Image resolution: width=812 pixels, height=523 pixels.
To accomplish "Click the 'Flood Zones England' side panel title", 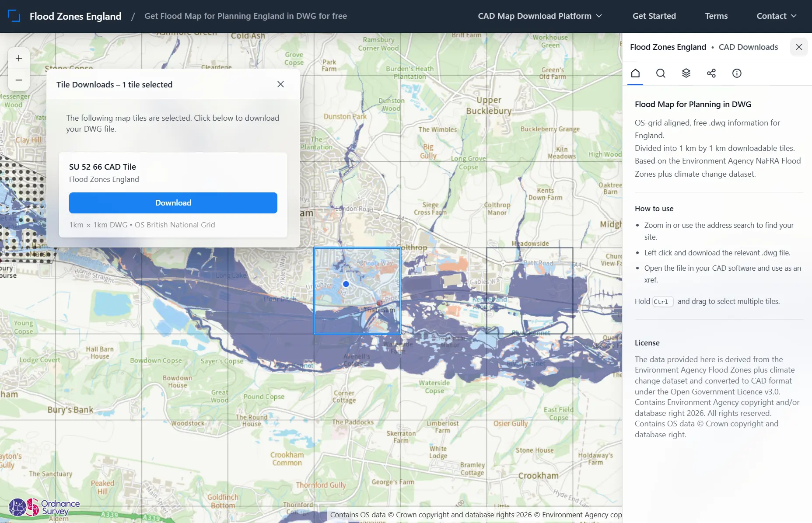I will pos(668,47).
